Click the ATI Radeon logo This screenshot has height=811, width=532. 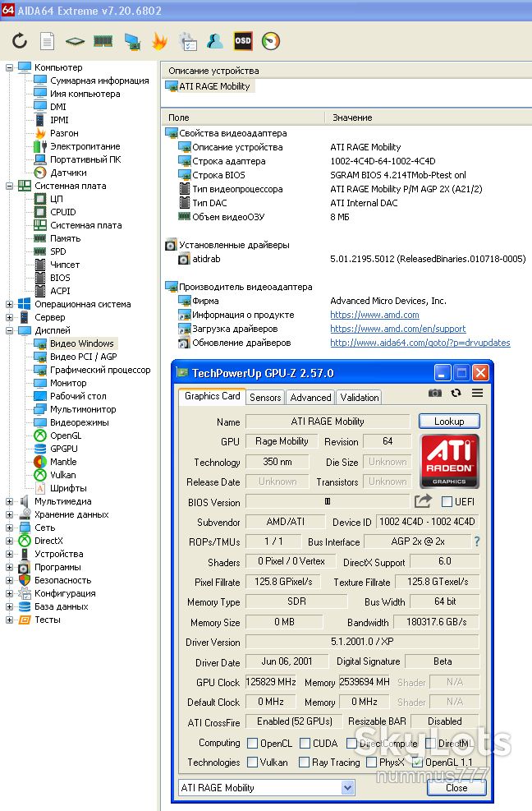click(x=449, y=461)
